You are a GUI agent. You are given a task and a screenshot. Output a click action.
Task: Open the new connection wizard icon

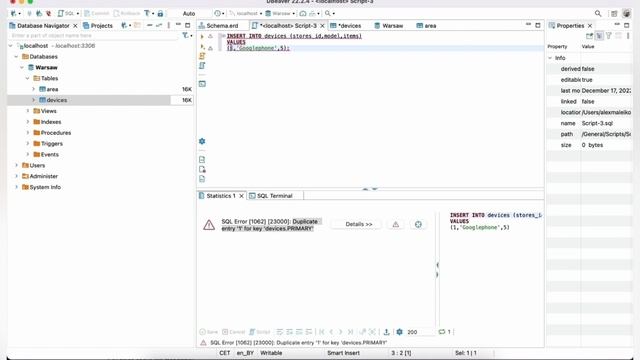[13, 13]
